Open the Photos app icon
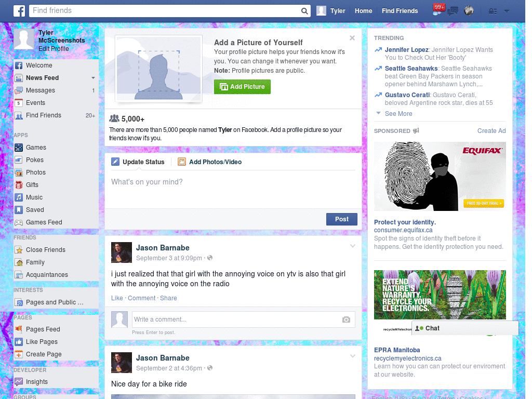The width and height of the screenshot is (532, 399). 19,172
